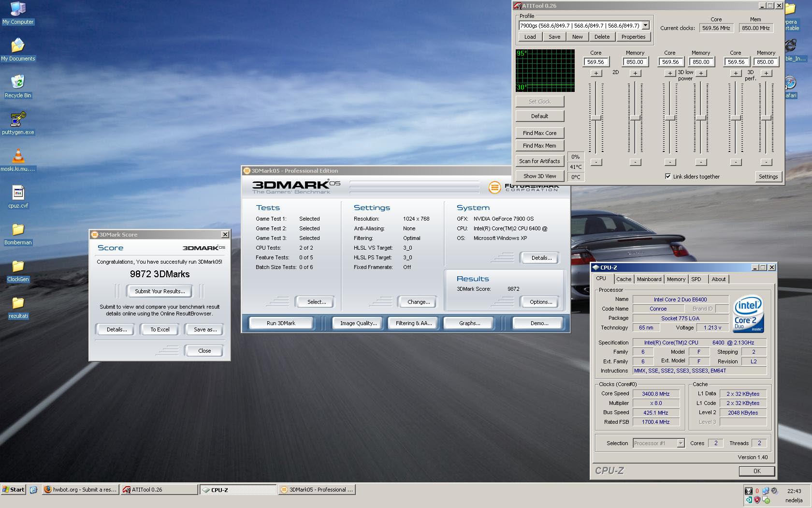Viewport: 812px width, 508px height.
Task: Click Details in 3DMark Score dialog
Action: 116,329
